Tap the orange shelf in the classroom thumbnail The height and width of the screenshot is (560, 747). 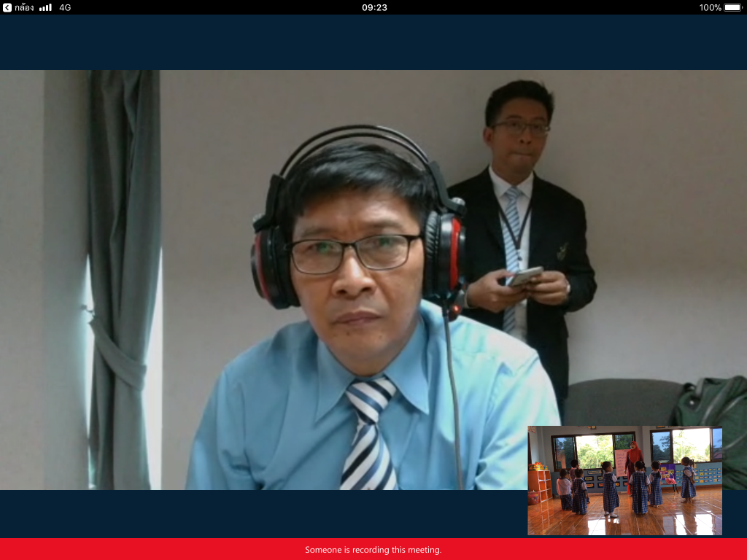click(540, 485)
